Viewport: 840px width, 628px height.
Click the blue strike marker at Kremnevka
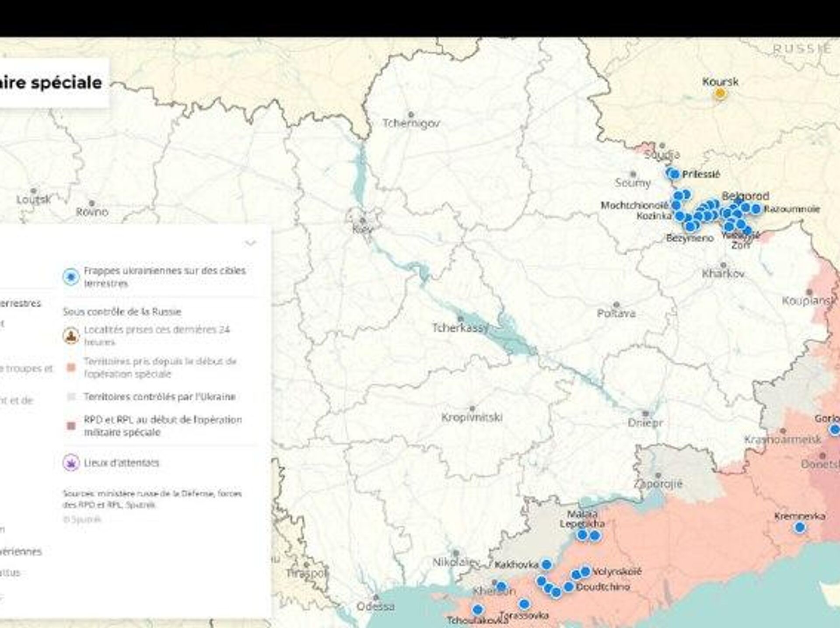(x=800, y=527)
